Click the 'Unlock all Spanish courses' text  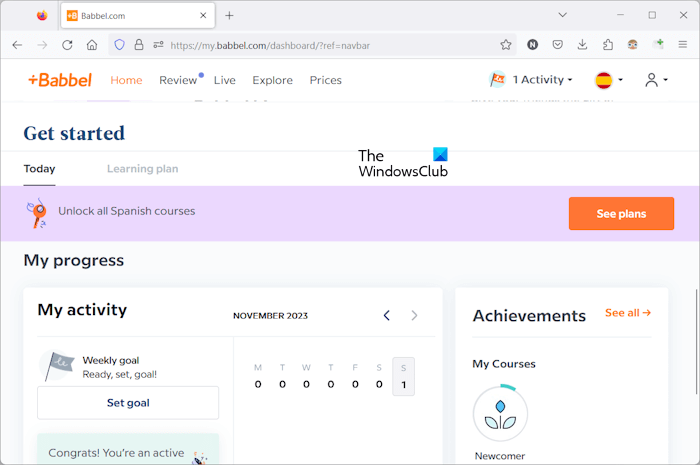coord(127,211)
